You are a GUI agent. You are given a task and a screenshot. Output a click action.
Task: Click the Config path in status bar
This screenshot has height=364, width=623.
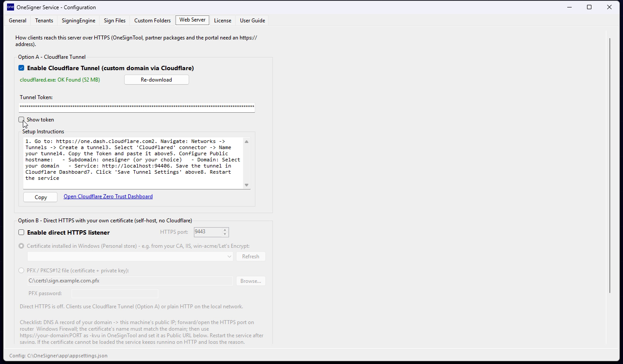[58, 356]
